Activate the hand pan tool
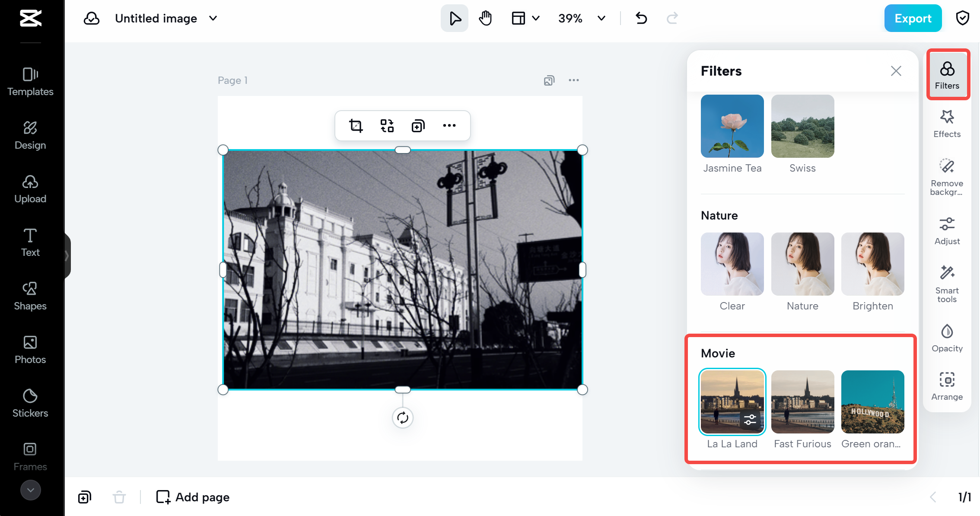Image resolution: width=980 pixels, height=516 pixels. point(485,18)
